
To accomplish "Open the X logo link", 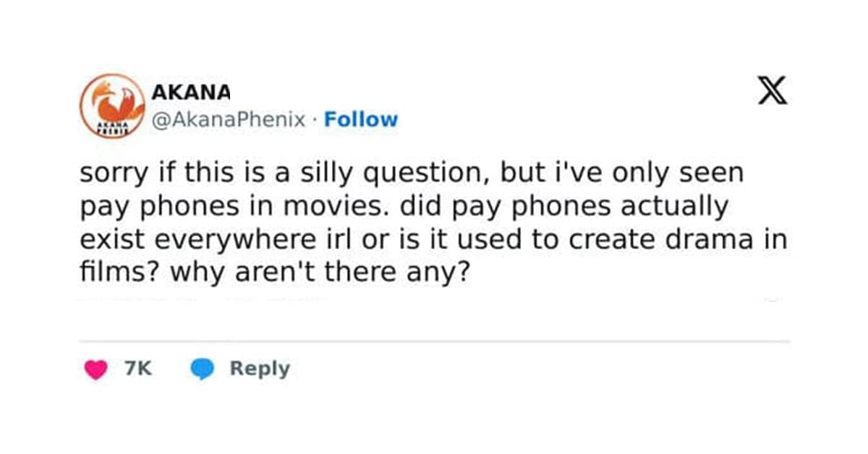I will (772, 92).
